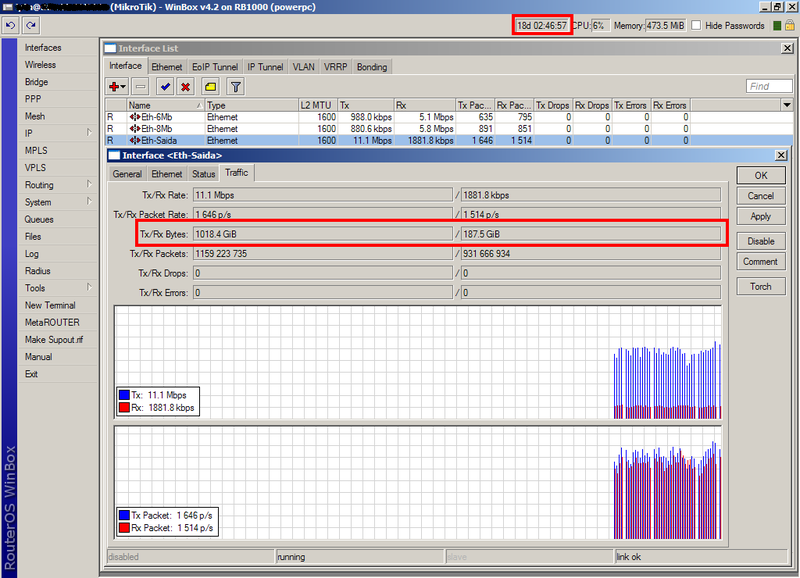Click the blue checkmark Enable icon

coord(165,87)
